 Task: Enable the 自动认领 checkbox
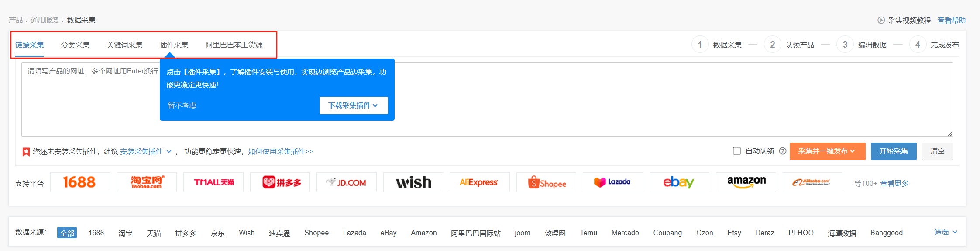[x=737, y=151]
